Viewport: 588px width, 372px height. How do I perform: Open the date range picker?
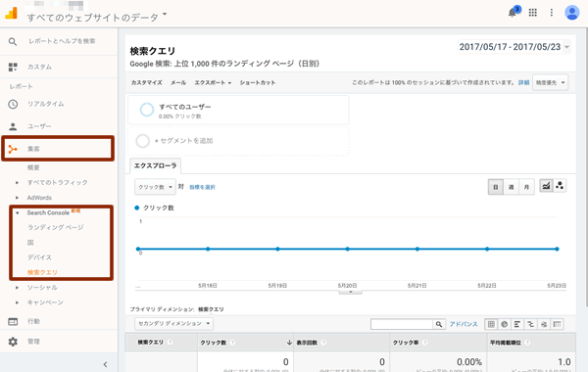[514, 47]
